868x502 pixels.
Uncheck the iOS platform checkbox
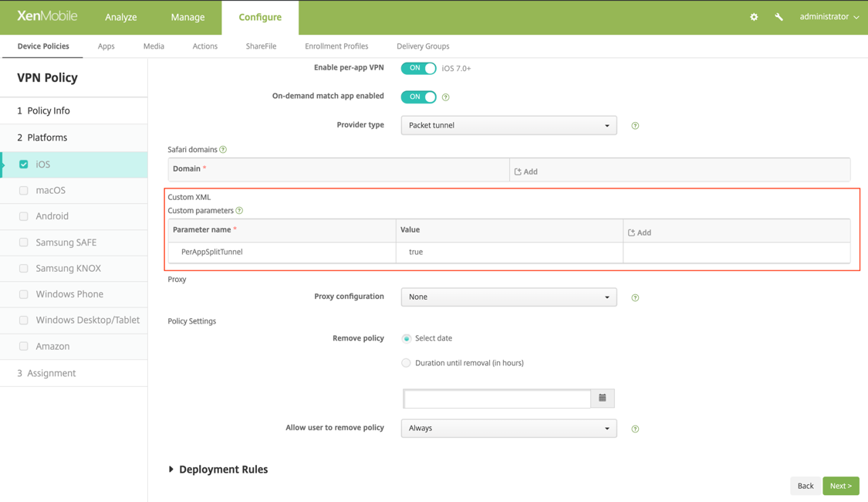(24, 164)
